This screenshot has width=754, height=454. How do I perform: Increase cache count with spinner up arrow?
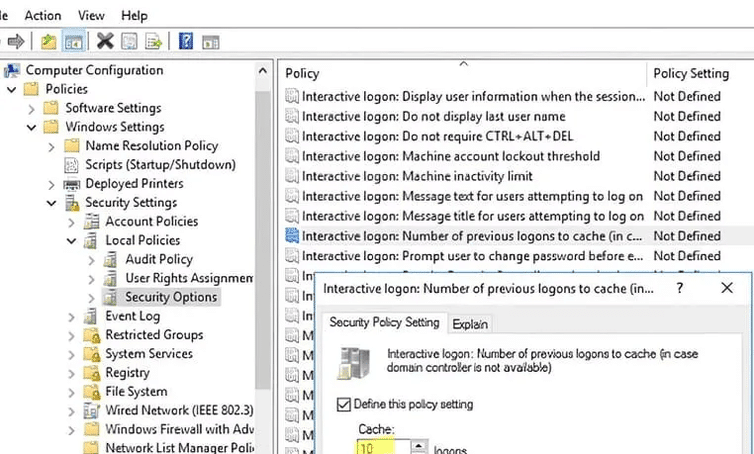pos(419,443)
